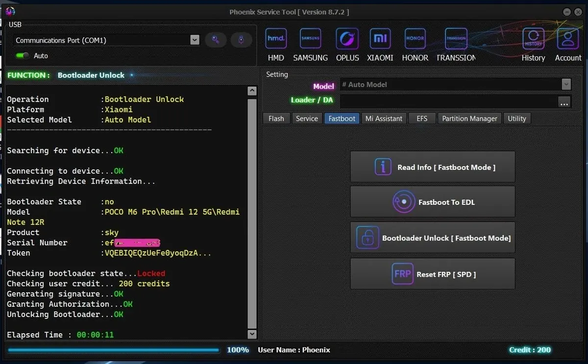Select the Xiaomi brand icon

click(x=380, y=39)
